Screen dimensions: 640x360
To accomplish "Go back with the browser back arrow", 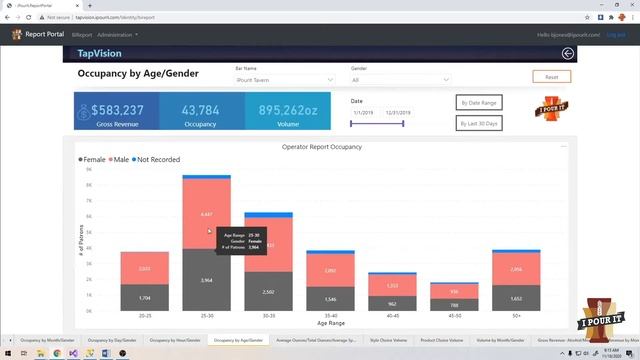I will click(x=7, y=17).
